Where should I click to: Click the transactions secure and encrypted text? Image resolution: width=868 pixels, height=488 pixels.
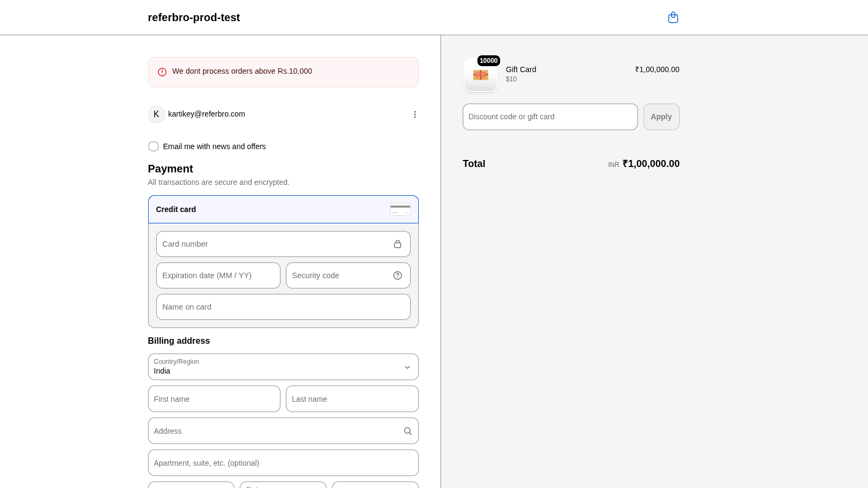coord(219,182)
